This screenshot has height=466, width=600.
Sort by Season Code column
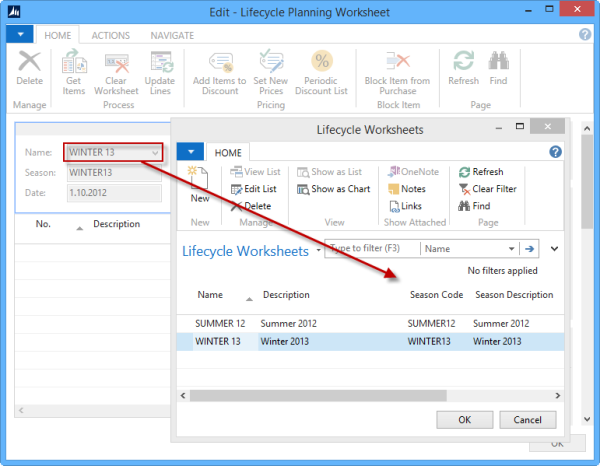pos(436,295)
